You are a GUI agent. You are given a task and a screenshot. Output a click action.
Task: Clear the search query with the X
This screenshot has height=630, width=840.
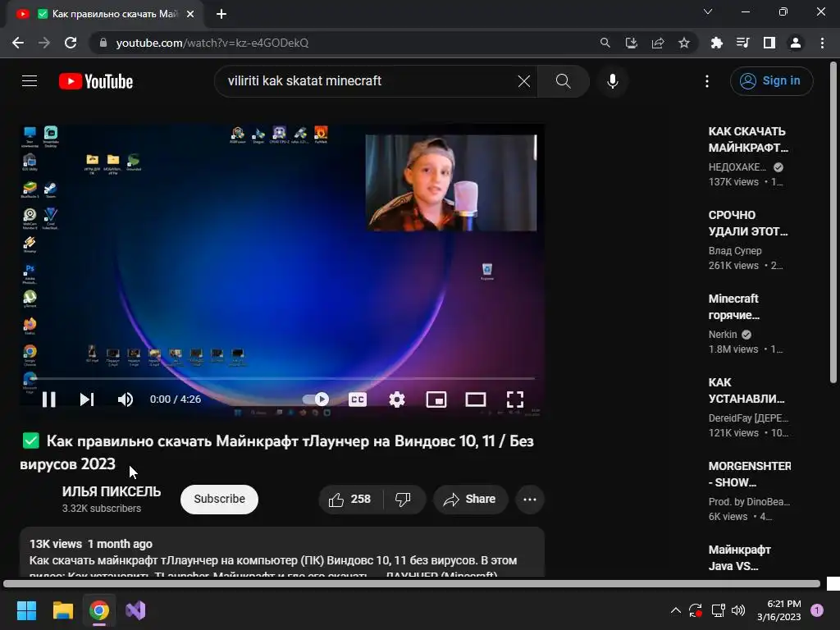[x=524, y=81]
